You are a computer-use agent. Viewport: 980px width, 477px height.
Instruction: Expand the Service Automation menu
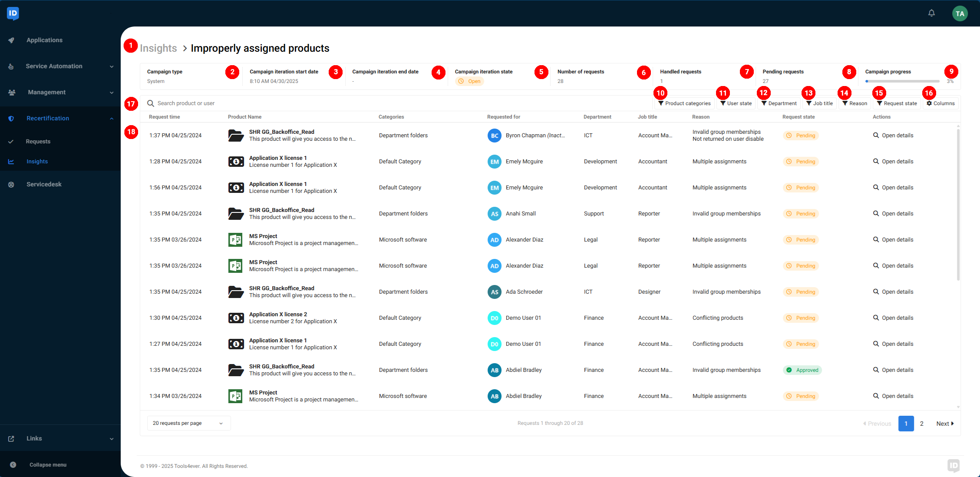point(112,66)
